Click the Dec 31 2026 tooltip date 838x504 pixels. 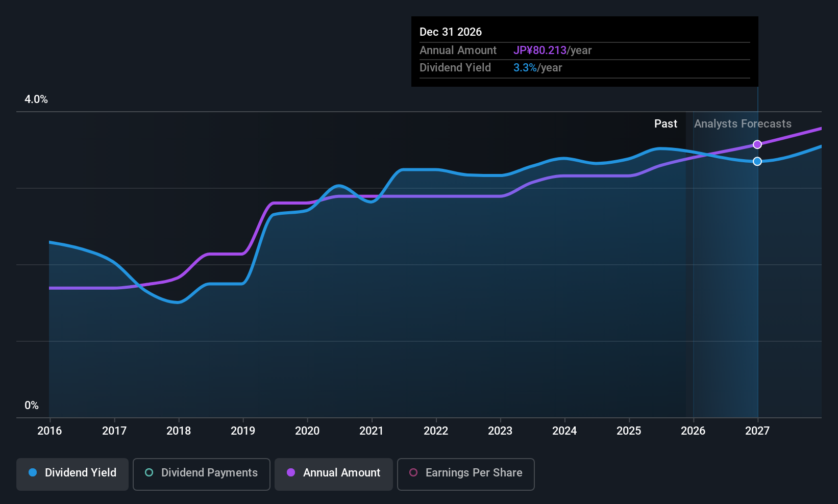click(x=451, y=32)
